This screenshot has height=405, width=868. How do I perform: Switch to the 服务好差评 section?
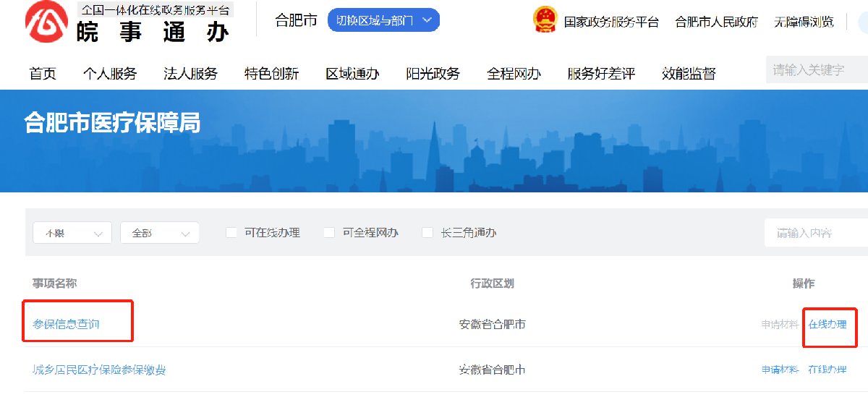(x=601, y=73)
